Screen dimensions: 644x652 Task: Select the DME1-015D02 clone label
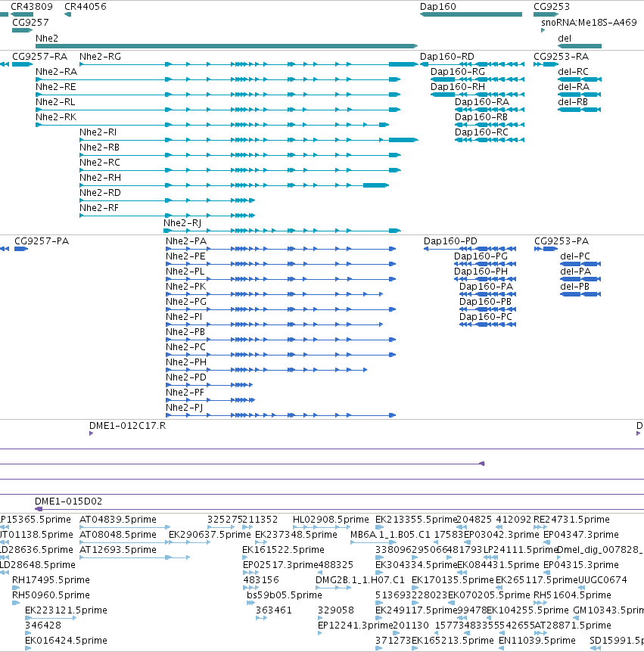(68, 501)
